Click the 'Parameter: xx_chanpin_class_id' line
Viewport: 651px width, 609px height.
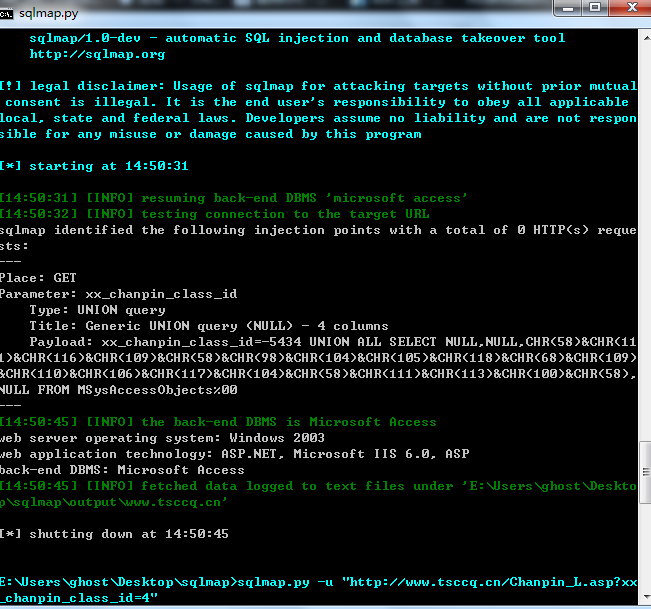pos(119,294)
